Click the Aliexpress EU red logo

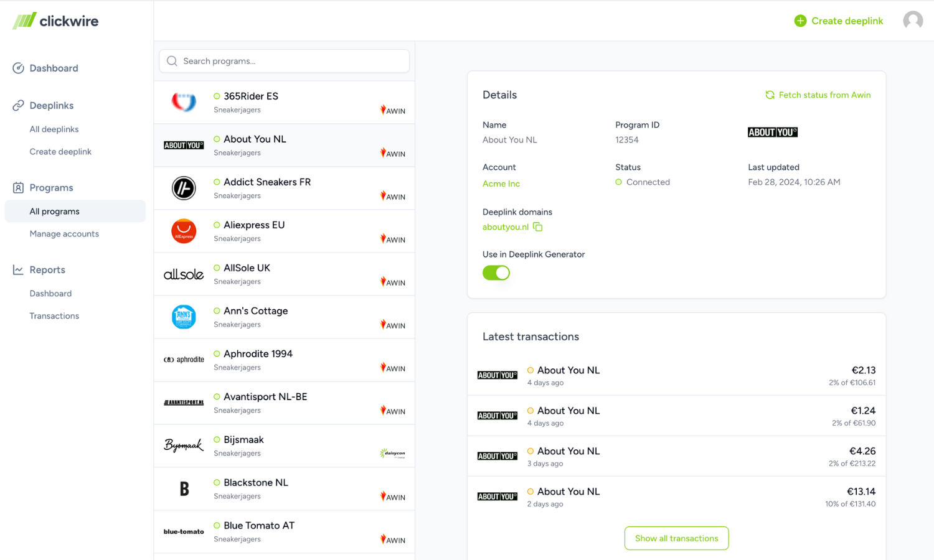184,231
